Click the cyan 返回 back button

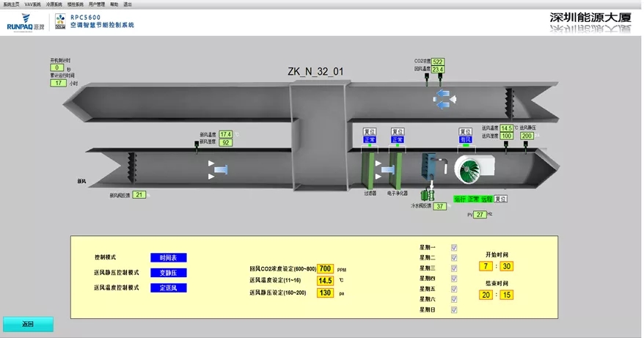28,323
